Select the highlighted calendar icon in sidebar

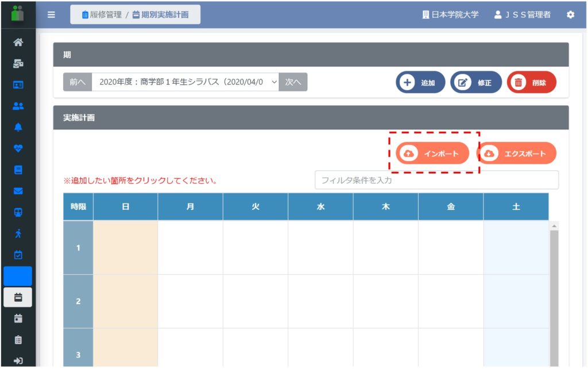tap(18, 297)
